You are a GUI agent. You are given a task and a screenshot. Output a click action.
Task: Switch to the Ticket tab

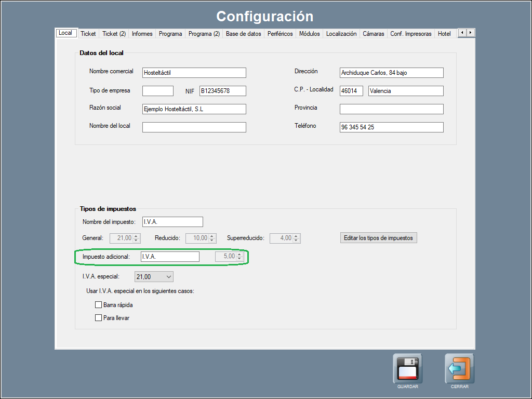pos(88,34)
